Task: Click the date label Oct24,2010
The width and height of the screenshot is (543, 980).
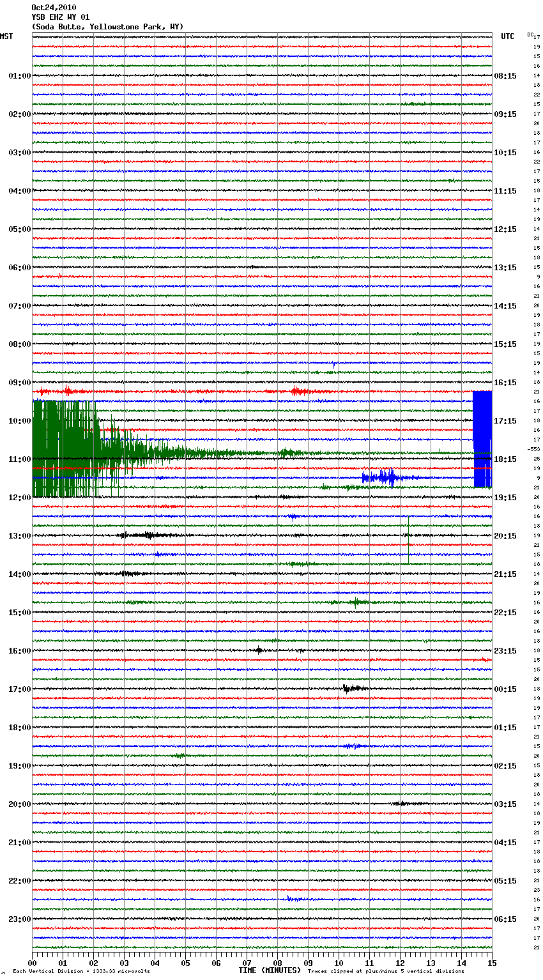Action: click(x=54, y=8)
